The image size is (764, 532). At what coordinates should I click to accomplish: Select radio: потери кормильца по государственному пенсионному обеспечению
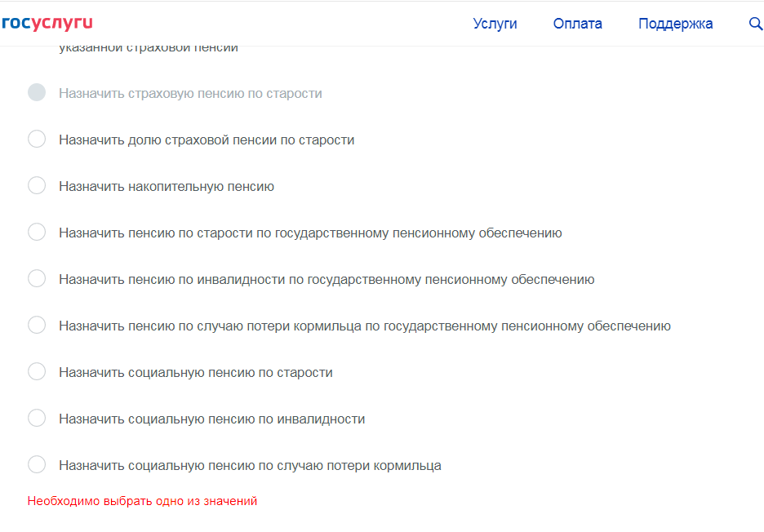37,326
